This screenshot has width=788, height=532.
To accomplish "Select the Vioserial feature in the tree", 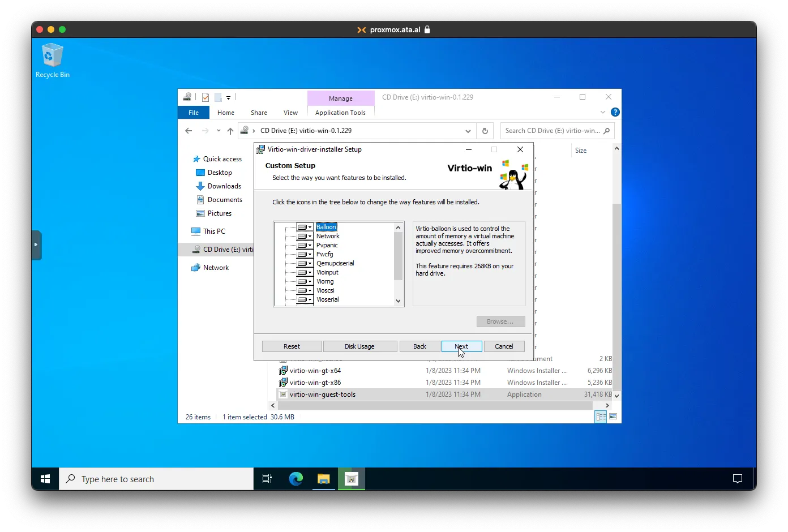I will coord(328,299).
